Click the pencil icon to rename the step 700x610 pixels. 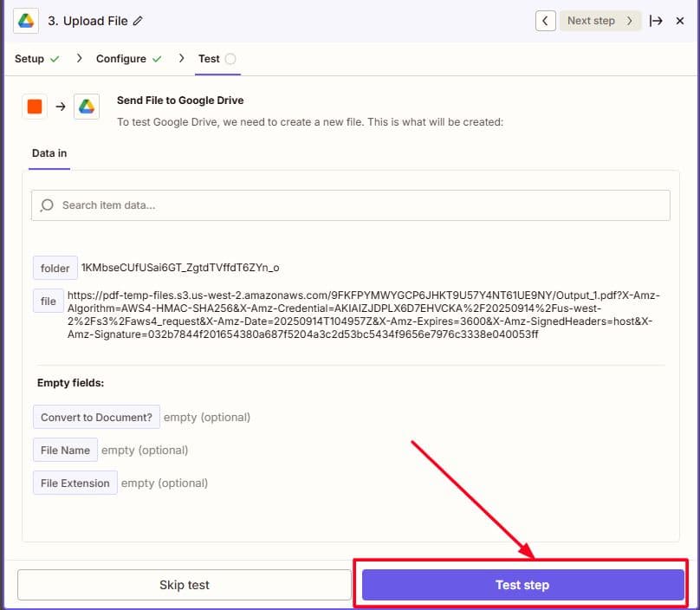[139, 21]
